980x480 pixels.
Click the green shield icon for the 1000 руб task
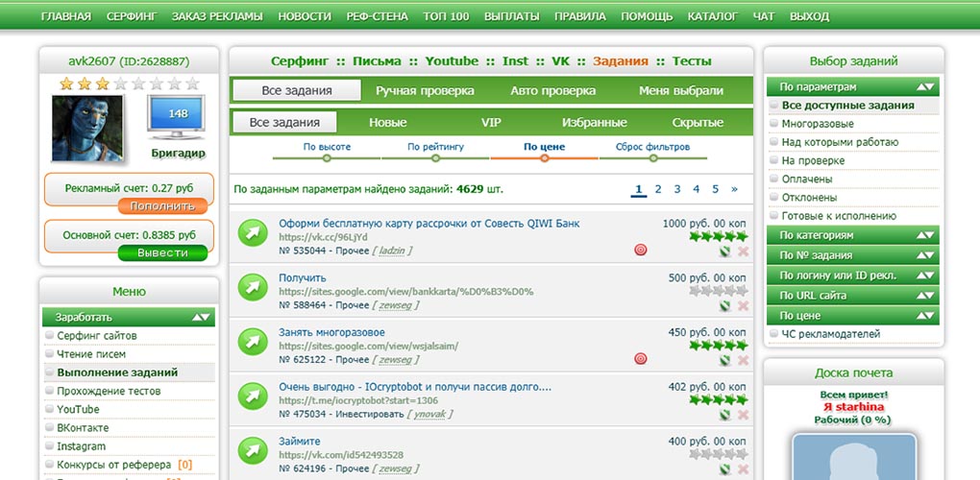pos(725,252)
